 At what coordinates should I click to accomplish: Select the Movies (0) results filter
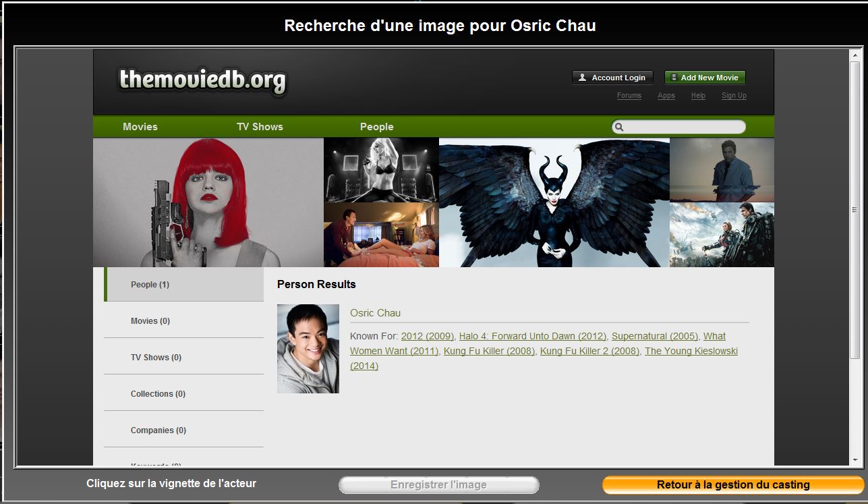pyautogui.click(x=150, y=321)
